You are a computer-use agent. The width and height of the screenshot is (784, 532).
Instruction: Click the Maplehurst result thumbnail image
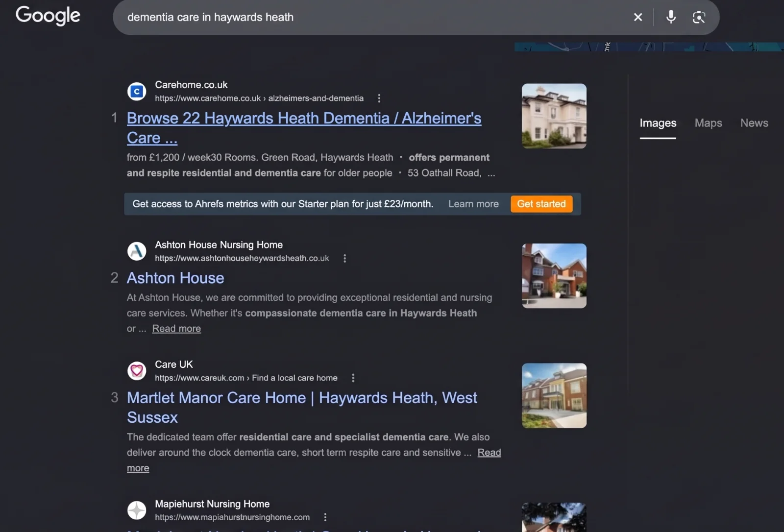coord(554,517)
